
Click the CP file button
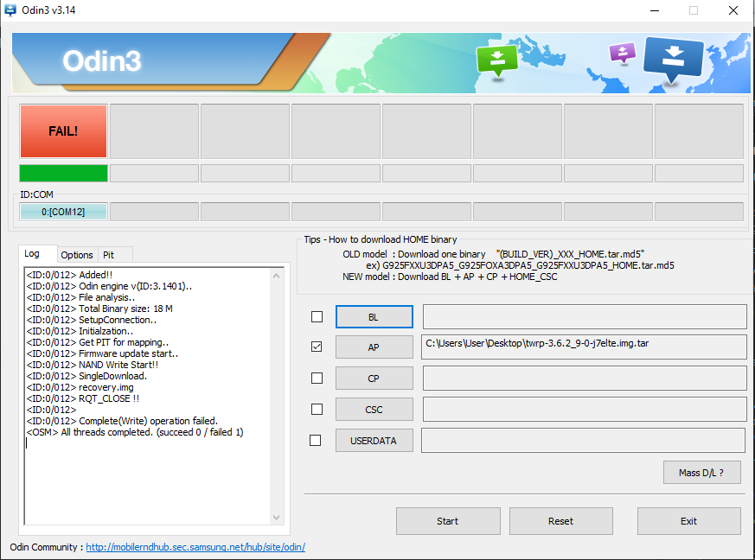(x=374, y=379)
